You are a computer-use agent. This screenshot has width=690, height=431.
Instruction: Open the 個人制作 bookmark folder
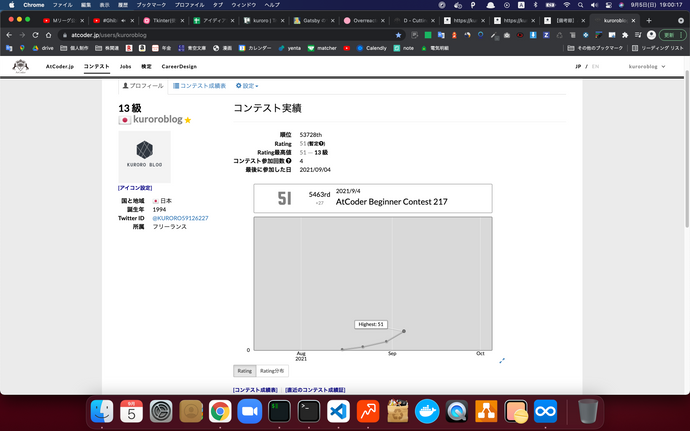(74, 48)
